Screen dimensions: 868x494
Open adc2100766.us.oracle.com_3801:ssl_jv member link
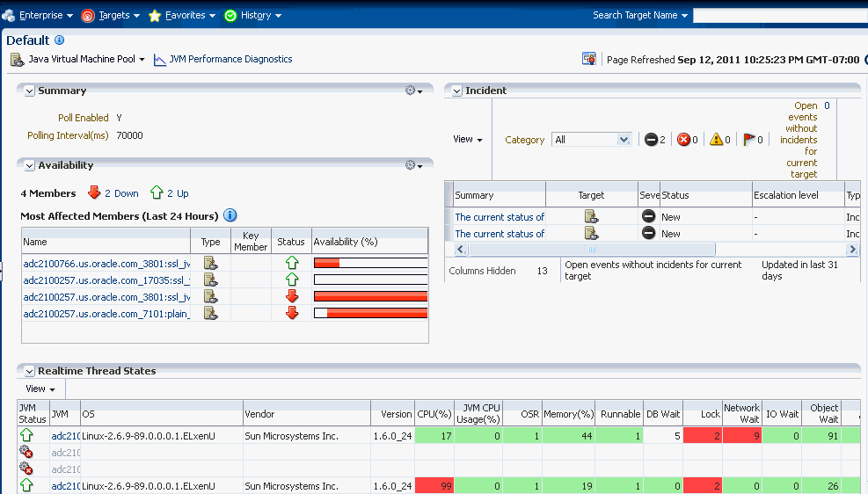(x=106, y=264)
